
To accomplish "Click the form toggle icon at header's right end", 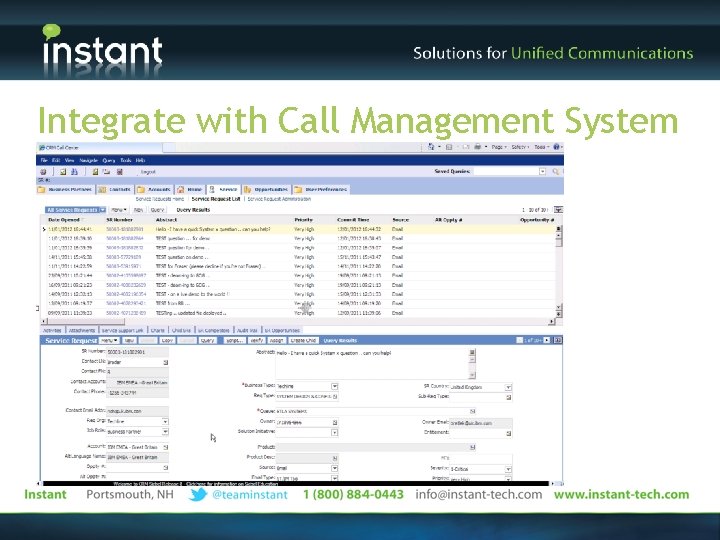I will click(x=557, y=340).
